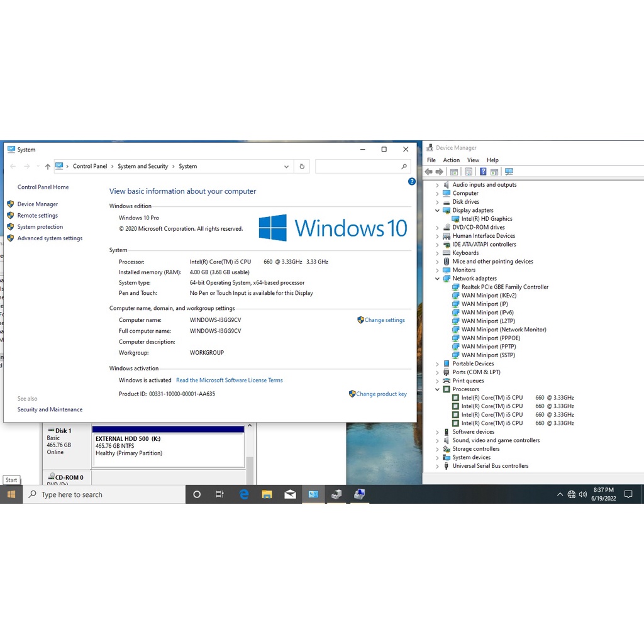
Task: Open System protection link
Action: [x=40, y=227]
